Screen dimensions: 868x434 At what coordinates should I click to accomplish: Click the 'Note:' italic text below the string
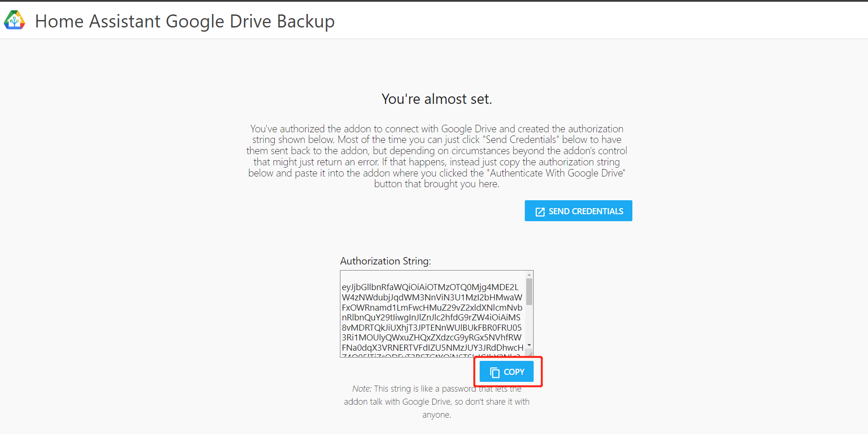(x=362, y=388)
